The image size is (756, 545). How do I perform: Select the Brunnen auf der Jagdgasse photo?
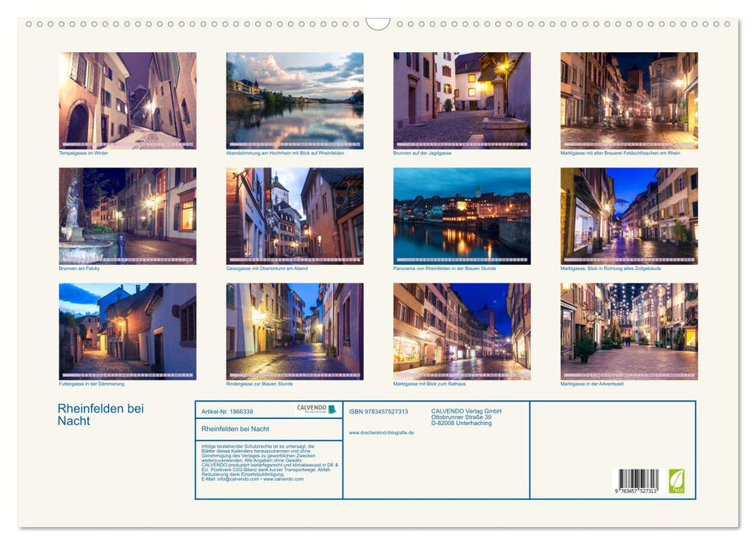coord(462,100)
